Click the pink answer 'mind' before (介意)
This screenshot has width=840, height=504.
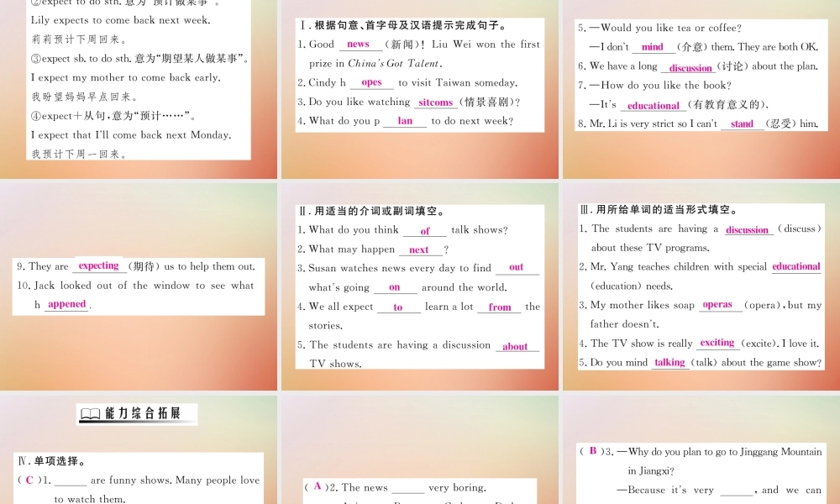point(653,47)
